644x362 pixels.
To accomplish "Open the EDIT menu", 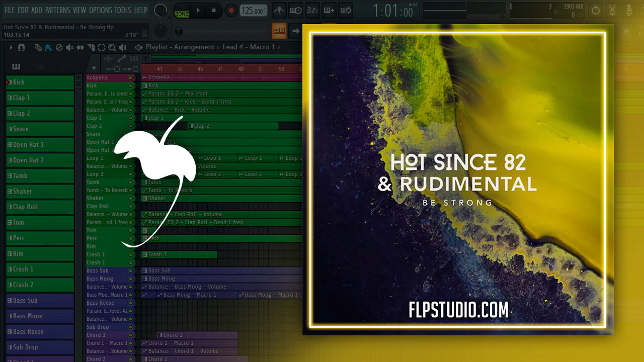I will pyautogui.click(x=23, y=10).
